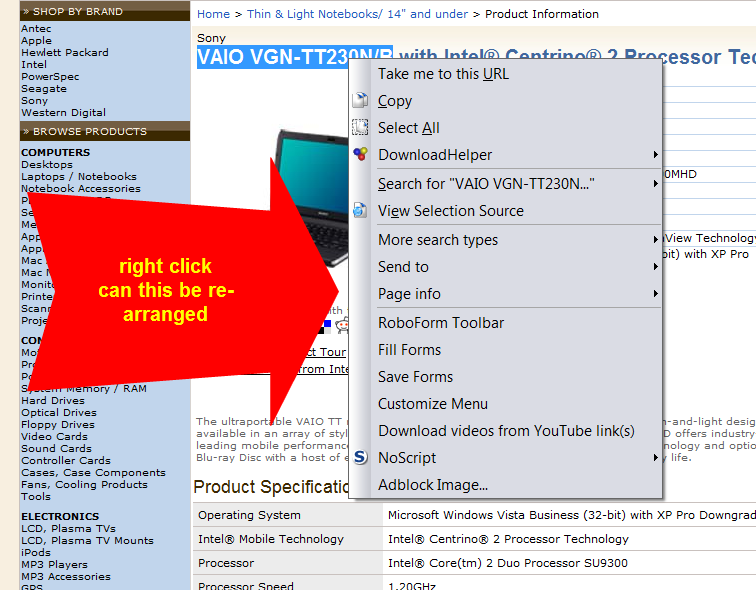This screenshot has height=590, width=756.
Task: Click the NoScript S icon
Action: pyautogui.click(x=360, y=457)
